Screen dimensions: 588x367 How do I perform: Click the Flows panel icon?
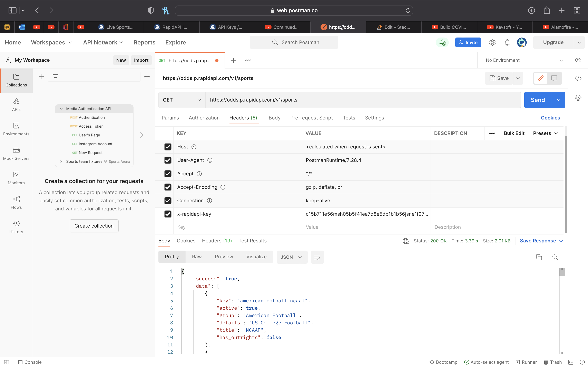pyautogui.click(x=16, y=203)
